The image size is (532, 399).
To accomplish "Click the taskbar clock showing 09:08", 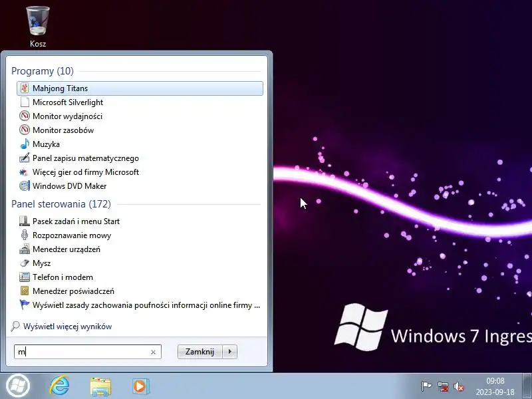I will point(495,380).
